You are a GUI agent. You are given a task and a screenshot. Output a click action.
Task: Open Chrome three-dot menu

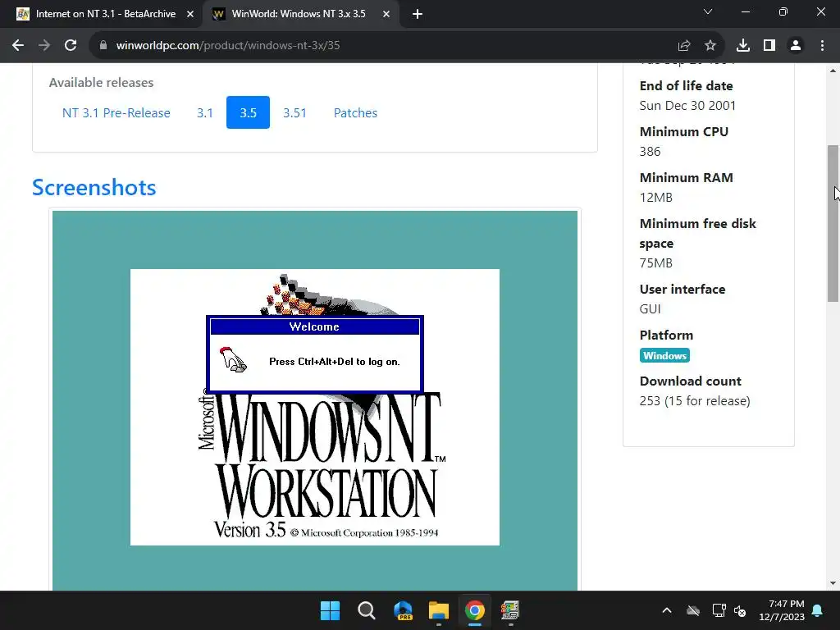pyautogui.click(x=822, y=46)
